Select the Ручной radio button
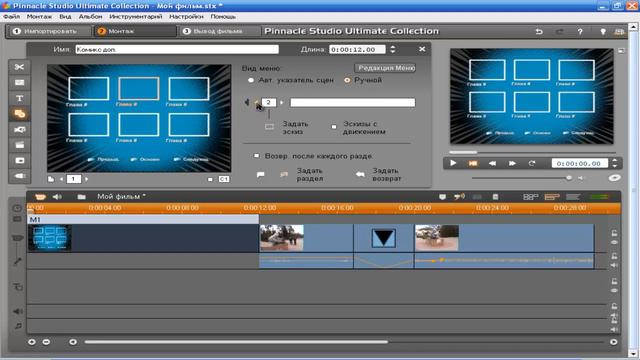Image resolution: width=640 pixels, height=360 pixels. (x=347, y=80)
